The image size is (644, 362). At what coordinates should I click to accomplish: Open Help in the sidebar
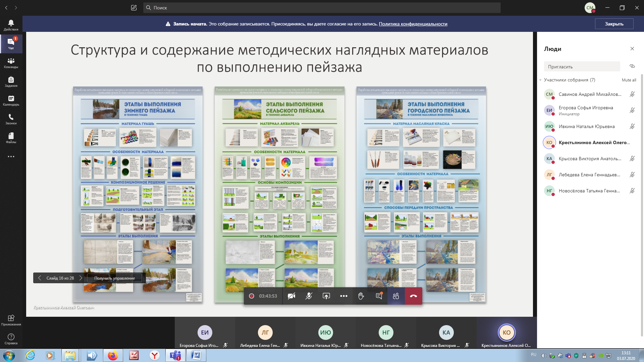(11, 339)
